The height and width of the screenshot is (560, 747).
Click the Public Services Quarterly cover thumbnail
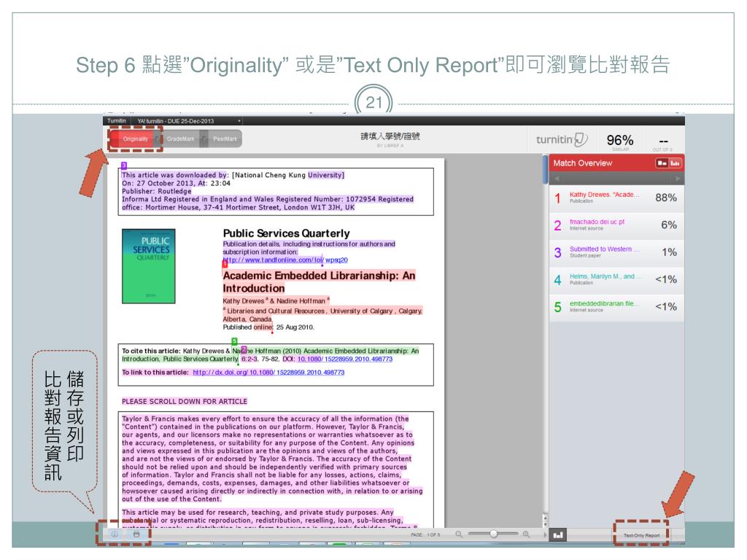point(149,266)
